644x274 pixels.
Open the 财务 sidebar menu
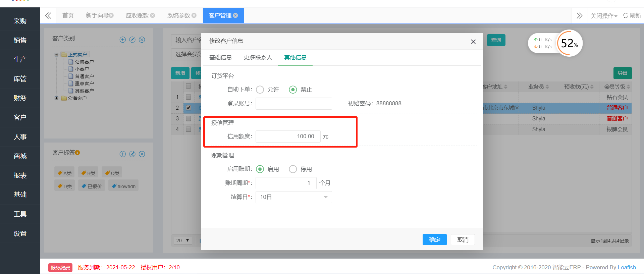[x=20, y=98]
